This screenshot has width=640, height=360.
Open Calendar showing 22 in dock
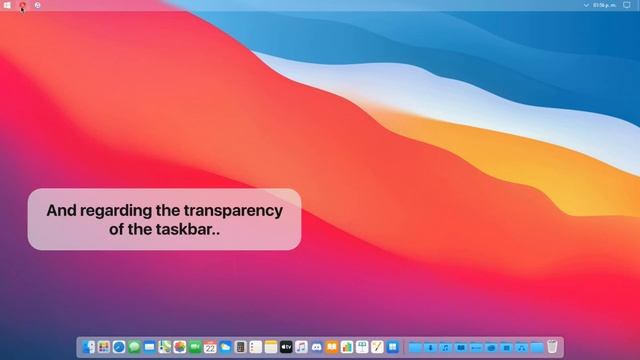coord(210,347)
